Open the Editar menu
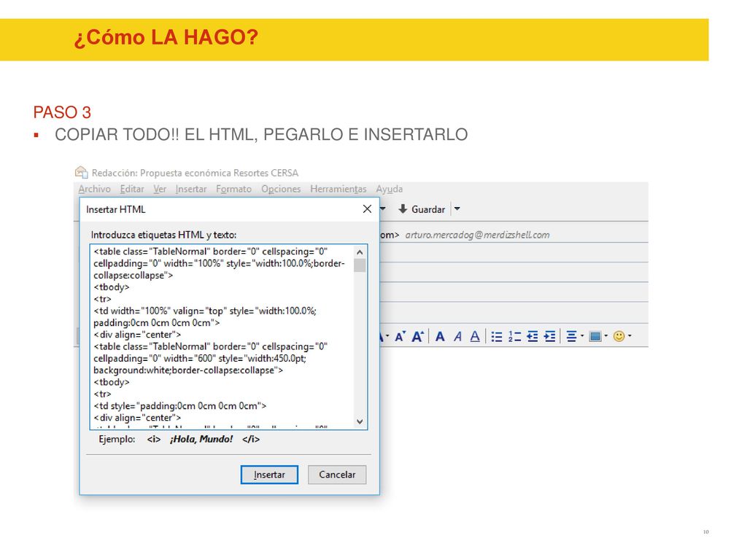This screenshot has width=747, height=560. tap(132, 189)
